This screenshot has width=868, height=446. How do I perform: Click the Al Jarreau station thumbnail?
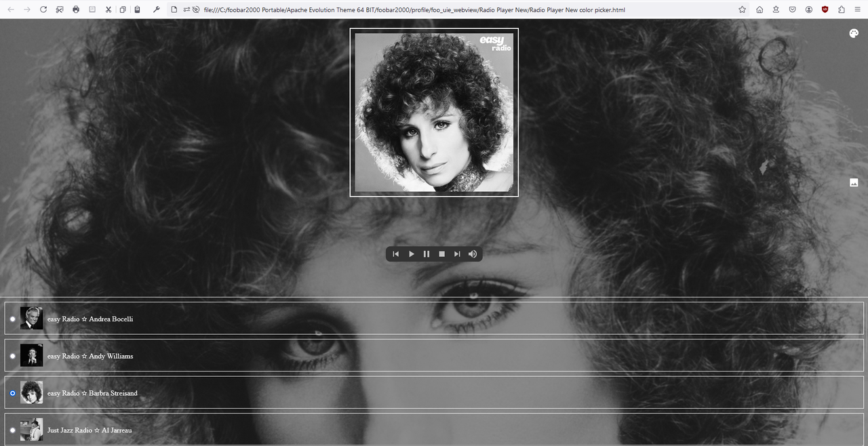pyautogui.click(x=31, y=430)
